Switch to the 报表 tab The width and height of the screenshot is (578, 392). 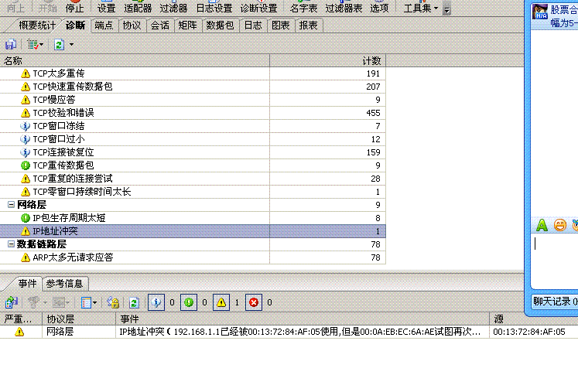click(x=309, y=26)
